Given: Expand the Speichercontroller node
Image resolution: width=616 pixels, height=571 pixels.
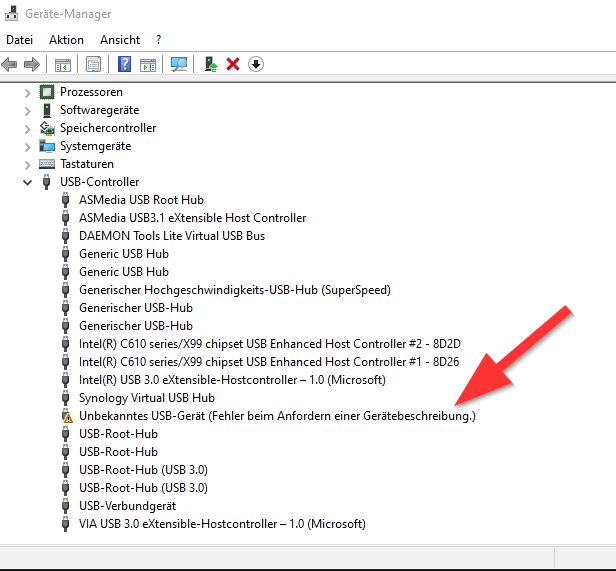Looking at the screenshot, I should point(27,129).
